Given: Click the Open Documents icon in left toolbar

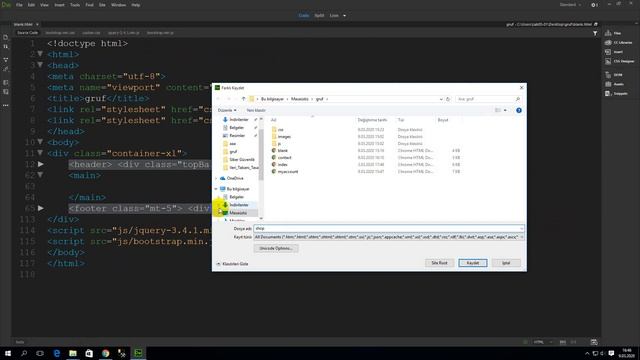Looking at the screenshot, I should tap(6, 38).
